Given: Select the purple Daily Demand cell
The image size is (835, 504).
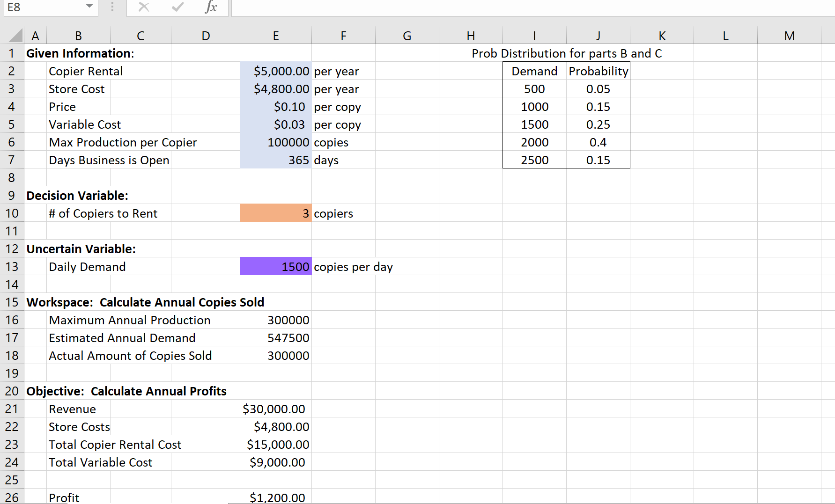Looking at the screenshot, I should (x=275, y=266).
